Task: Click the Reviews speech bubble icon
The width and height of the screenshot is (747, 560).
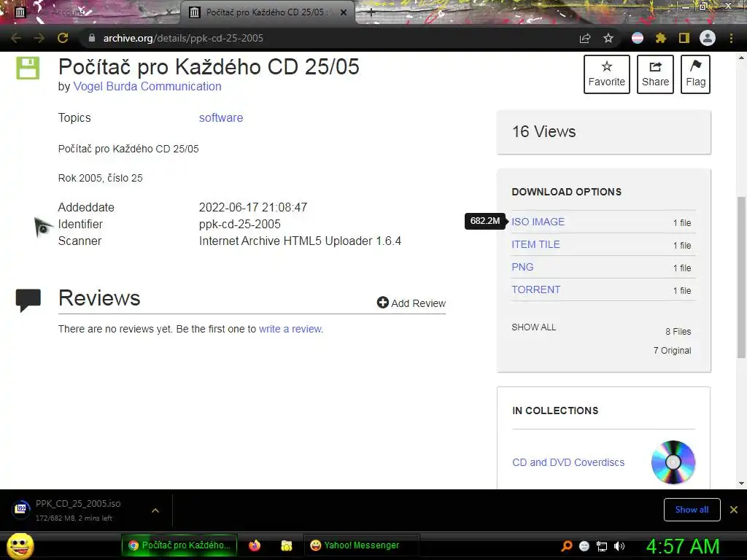Action: (x=28, y=300)
